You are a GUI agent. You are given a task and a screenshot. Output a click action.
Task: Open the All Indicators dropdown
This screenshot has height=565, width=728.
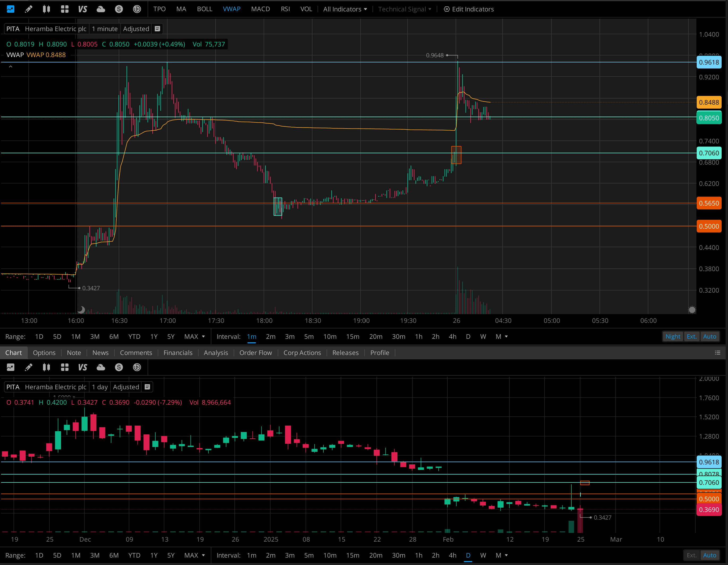pyautogui.click(x=345, y=9)
